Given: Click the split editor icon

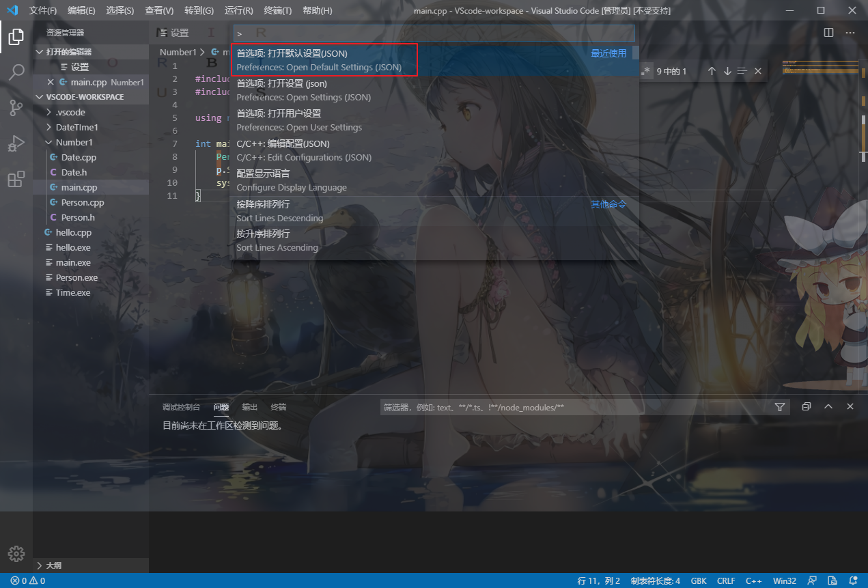Looking at the screenshot, I should (x=828, y=32).
